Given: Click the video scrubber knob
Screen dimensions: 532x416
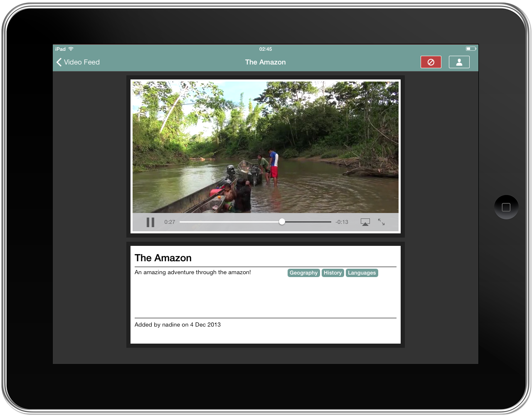Looking at the screenshot, I should click(x=282, y=222).
